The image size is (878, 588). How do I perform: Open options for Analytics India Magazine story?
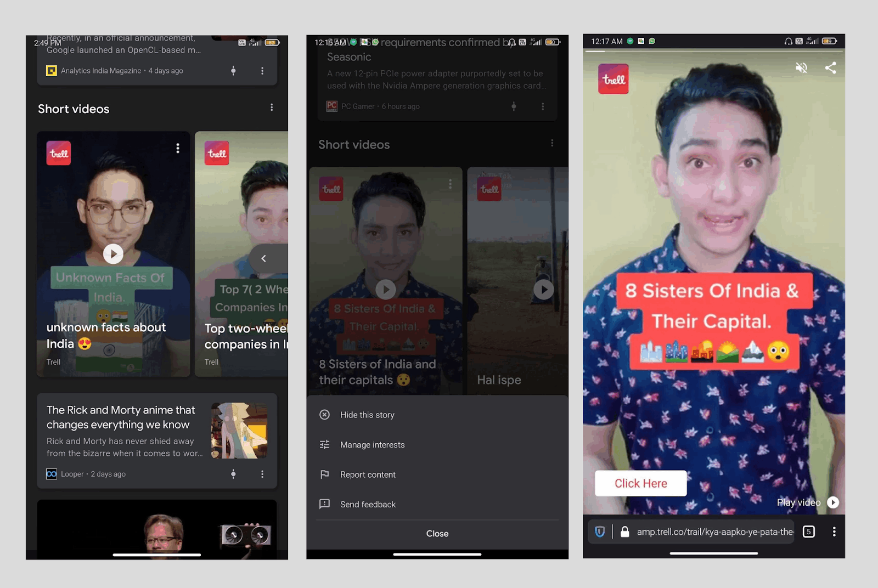coord(262,71)
